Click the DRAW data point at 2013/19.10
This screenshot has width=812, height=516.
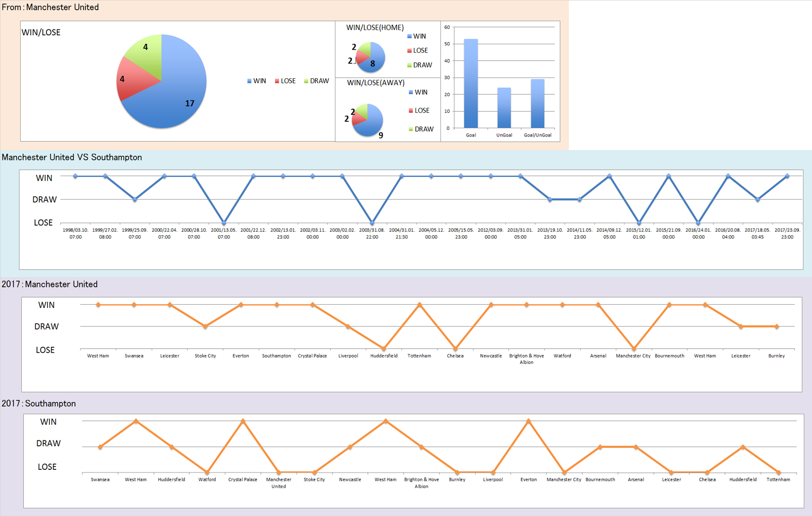coord(550,200)
